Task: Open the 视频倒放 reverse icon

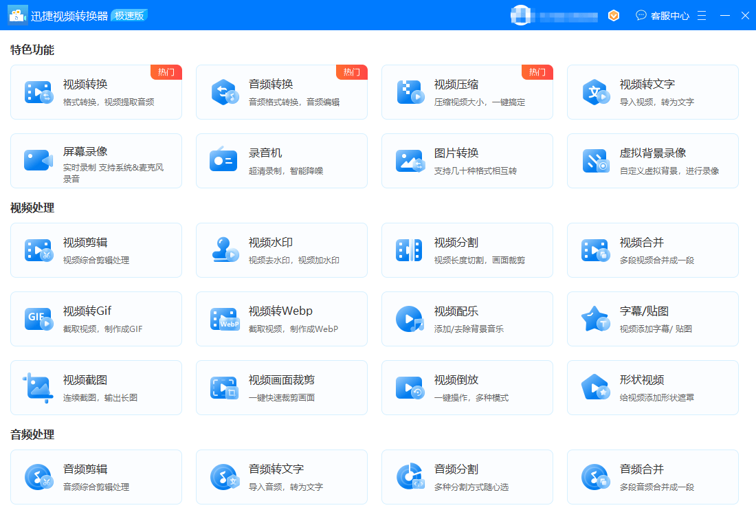Action: (x=410, y=388)
